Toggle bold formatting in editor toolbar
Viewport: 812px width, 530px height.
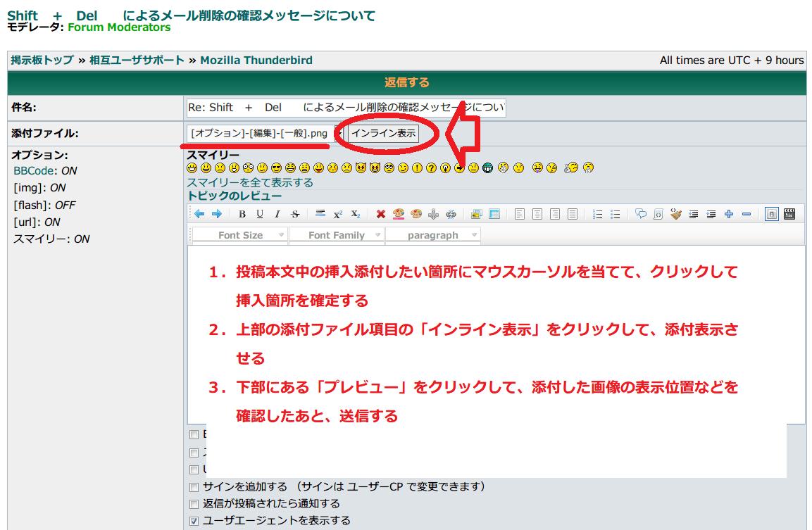(x=242, y=214)
